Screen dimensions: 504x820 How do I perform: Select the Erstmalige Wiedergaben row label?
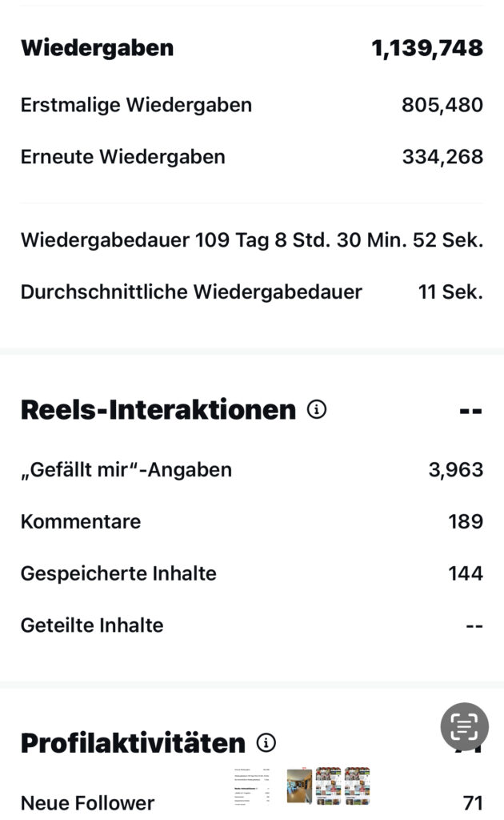136,105
